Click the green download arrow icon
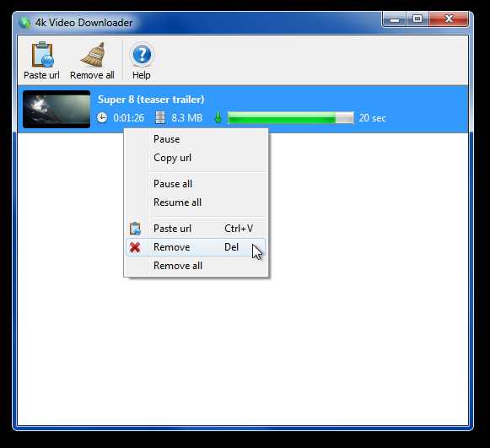490x448 pixels. (x=218, y=118)
